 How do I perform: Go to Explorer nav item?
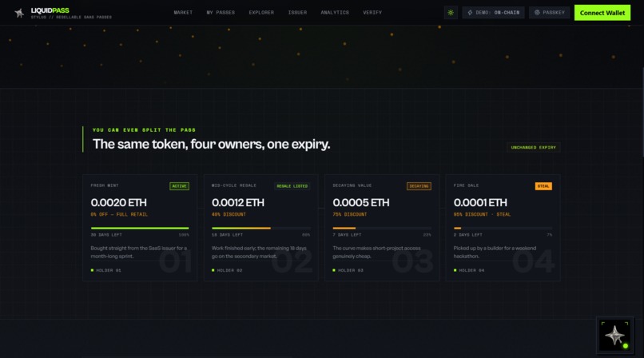point(261,13)
